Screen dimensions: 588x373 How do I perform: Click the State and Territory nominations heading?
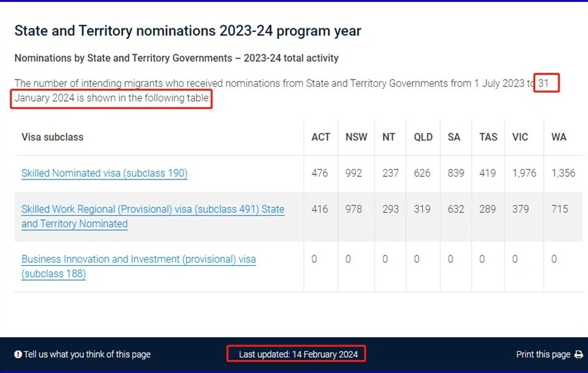188,31
